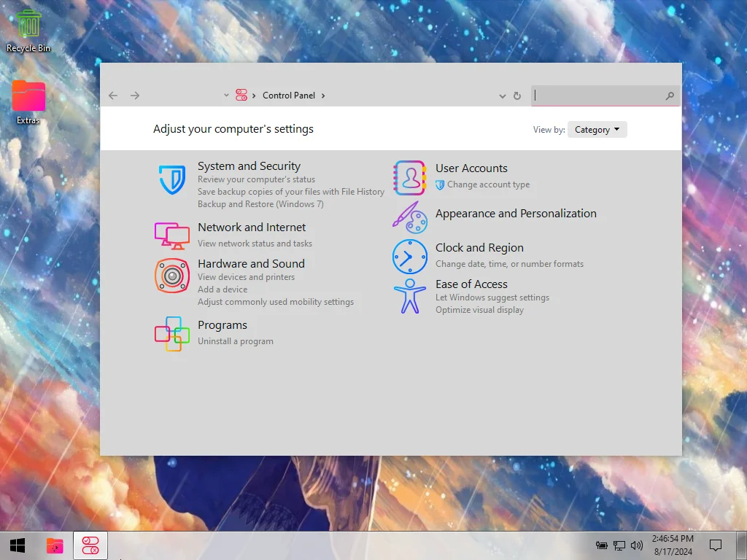Viewport: 747px width, 560px height.
Task: Expand the chevron after Control Panel
Action: click(323, 96)
